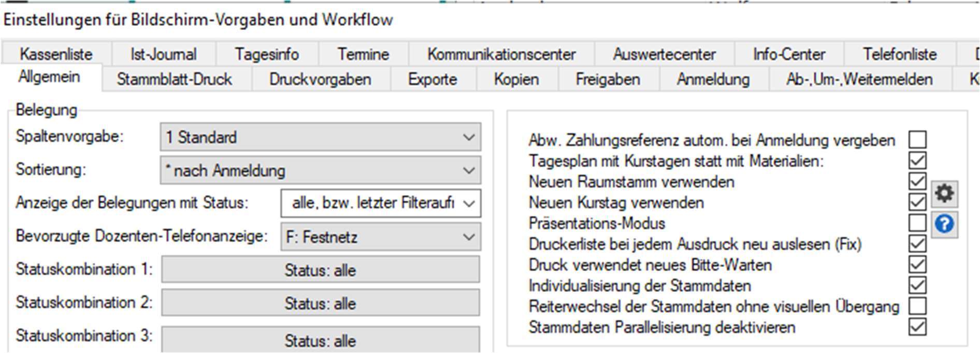Switch to the Kommunikationscenter tab
Viewport: 980px width, 353px height.
pyautogui.click(x=501, y=54)
